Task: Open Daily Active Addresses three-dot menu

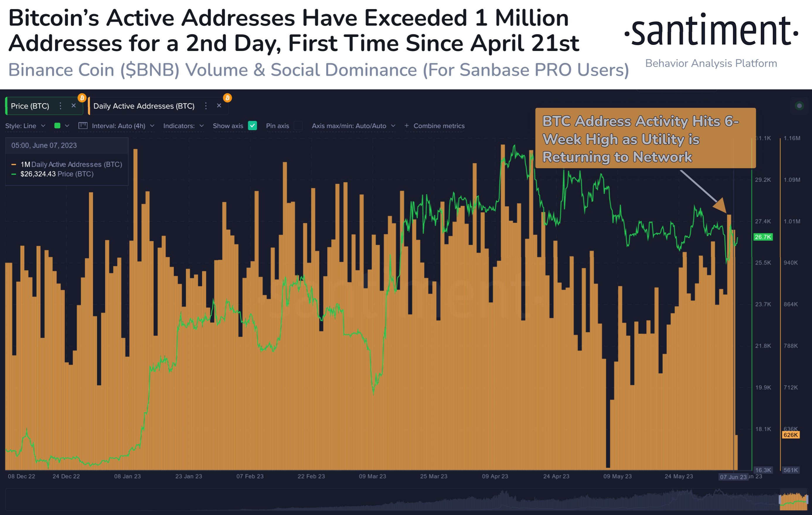Action: coord(206,106)
